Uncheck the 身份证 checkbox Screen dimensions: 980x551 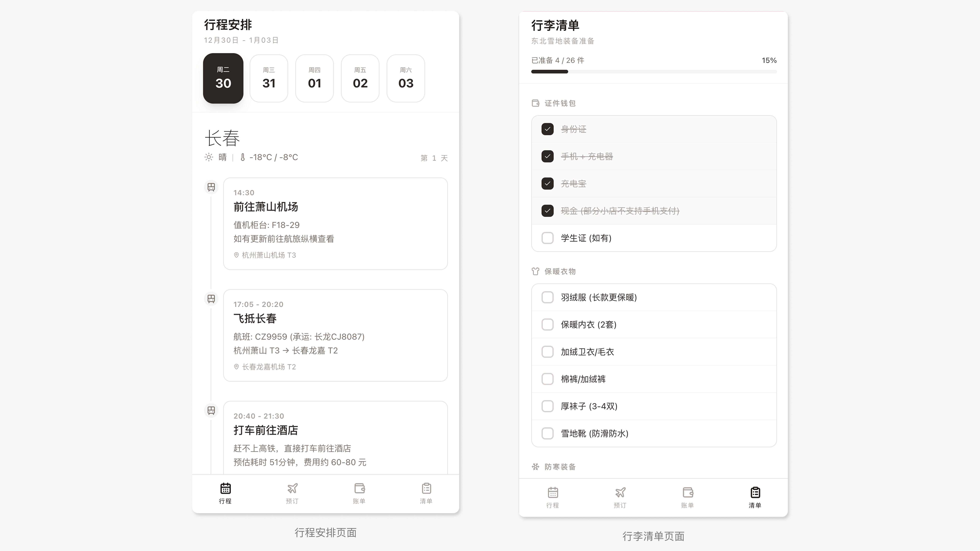(547, 129)
